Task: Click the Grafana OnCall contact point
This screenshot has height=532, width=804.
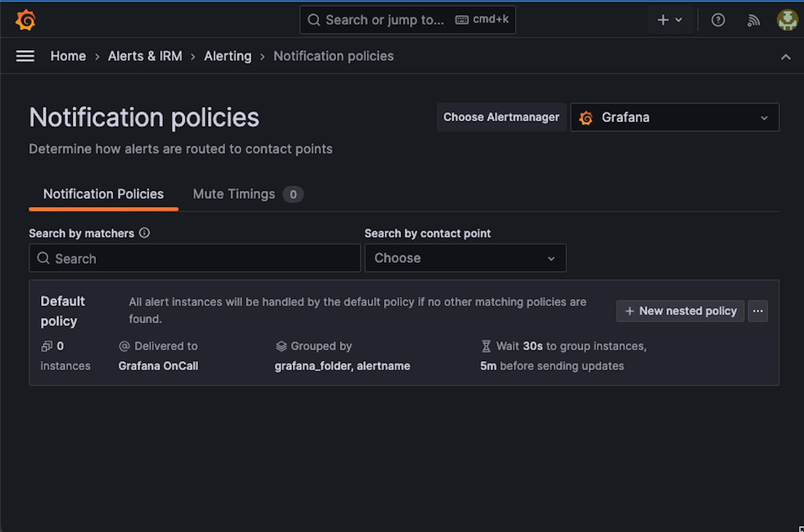Action: 158,366
